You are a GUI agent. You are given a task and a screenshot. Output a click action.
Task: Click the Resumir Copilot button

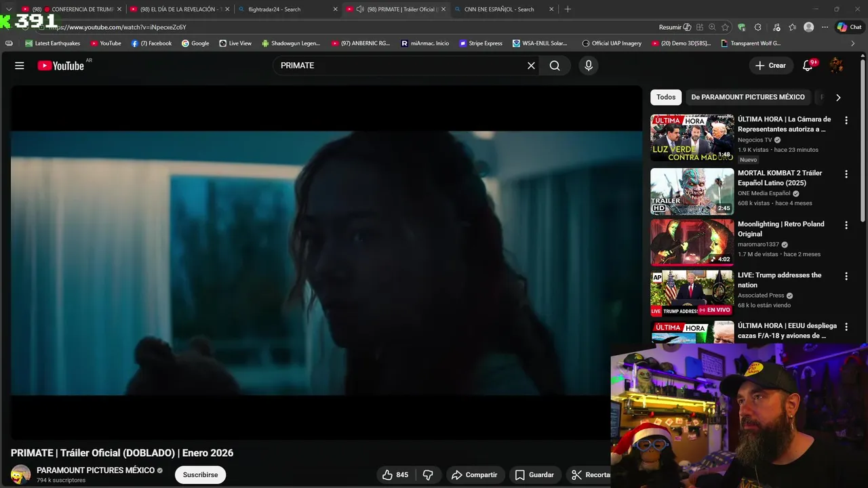tap(675, 27)
